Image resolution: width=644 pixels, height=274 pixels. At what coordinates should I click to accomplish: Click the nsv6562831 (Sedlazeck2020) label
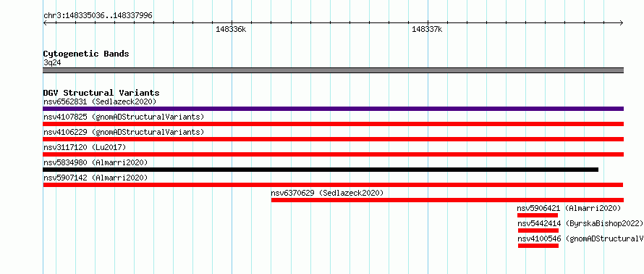(100, 101)
